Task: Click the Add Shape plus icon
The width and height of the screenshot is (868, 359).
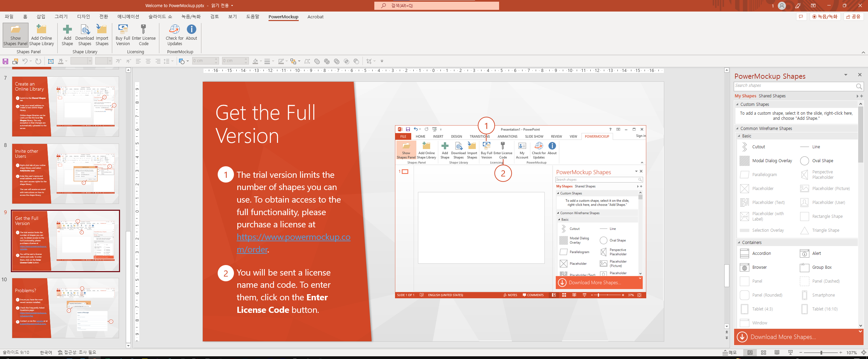Action: [67, 29]
